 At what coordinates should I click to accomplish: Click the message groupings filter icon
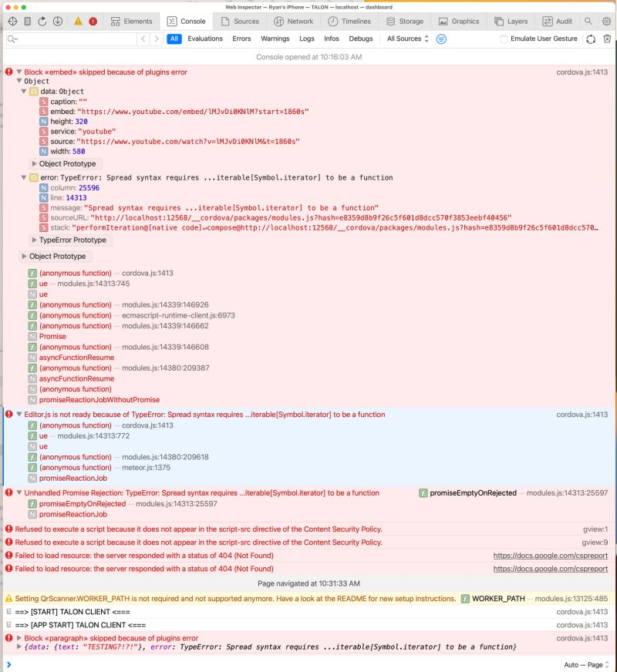click(x=441, y=39)
